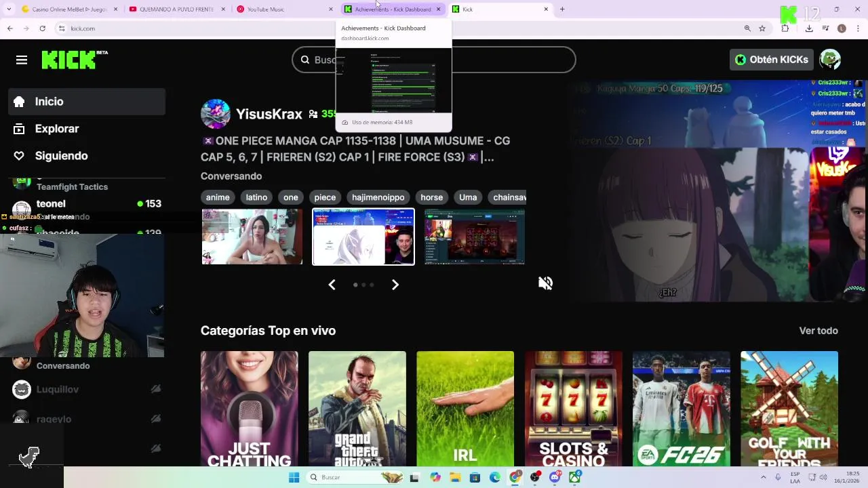Switch to the YouTube Music tab
Screen dimensions: 868x488
coord(285,9)
